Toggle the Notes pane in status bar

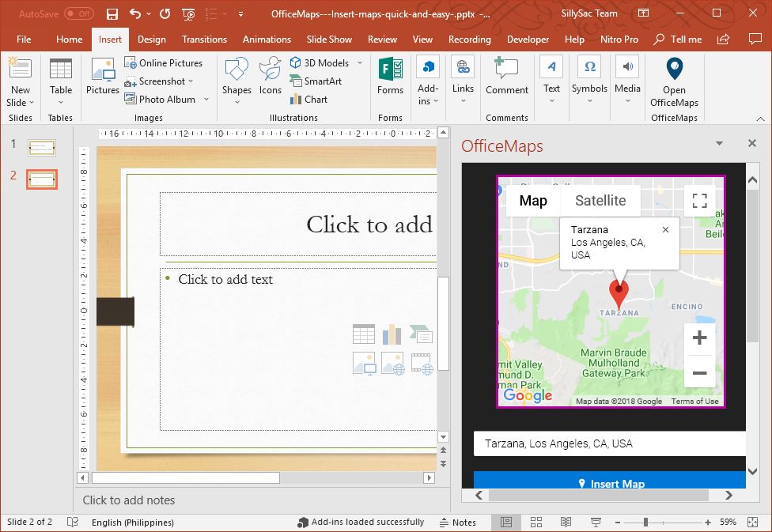click(456, 523)
